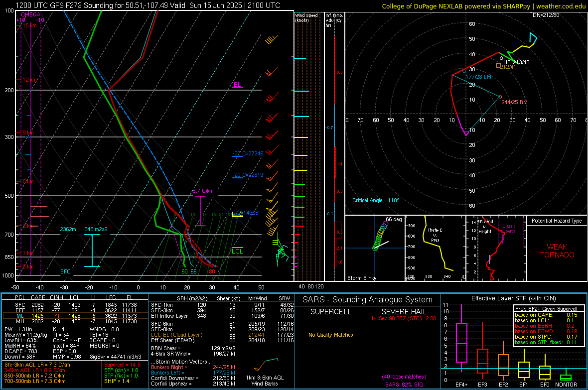Click the red 'Supercell = 14.5' value
588x390 pixels.
point(122,365)
